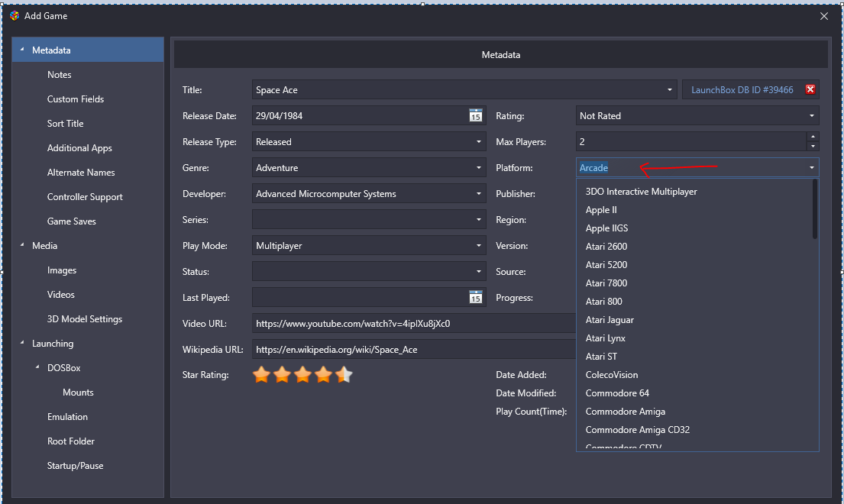
Task: Open the Root Folder page
Action: [x=70, y=441]
